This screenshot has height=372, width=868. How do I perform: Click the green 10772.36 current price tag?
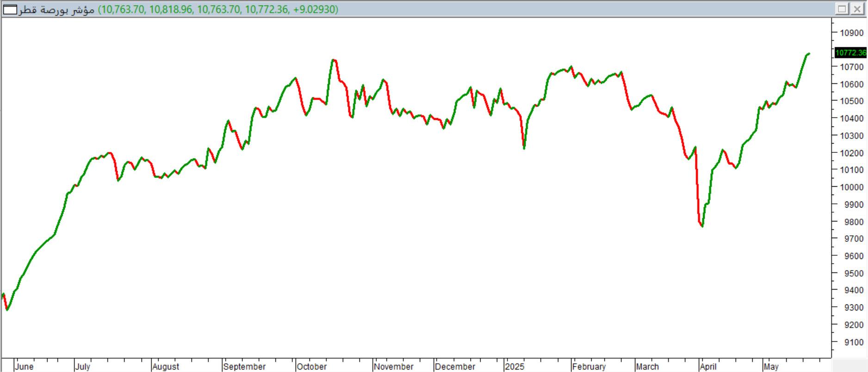pos(850,53)
